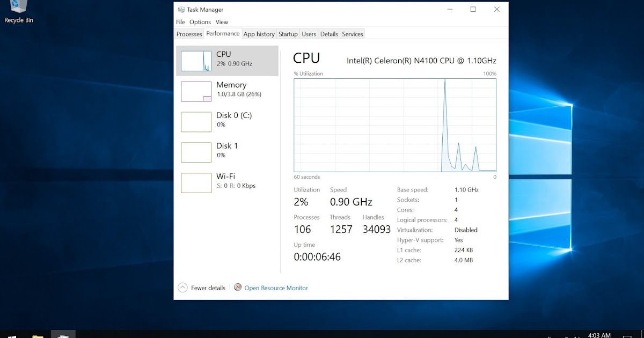Screen dimensions: 644x338
Task: Select the Disk 1 graph thumbnail
Action: coord(196,152)
